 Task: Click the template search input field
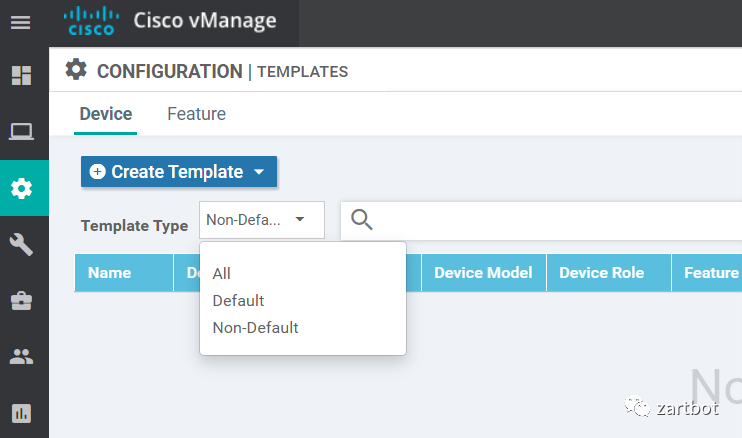tap(550, 221)
